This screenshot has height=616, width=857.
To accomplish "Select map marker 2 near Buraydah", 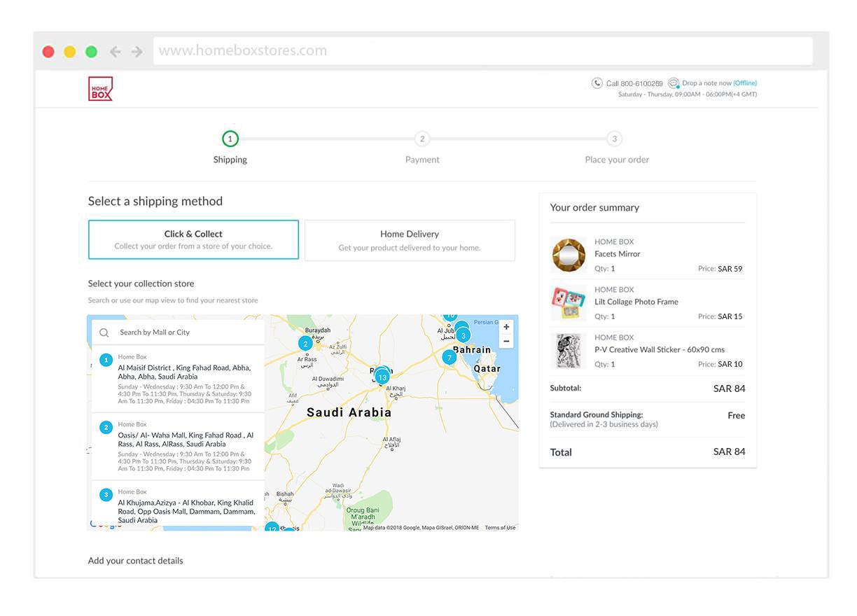I will [x=305, y=344].
